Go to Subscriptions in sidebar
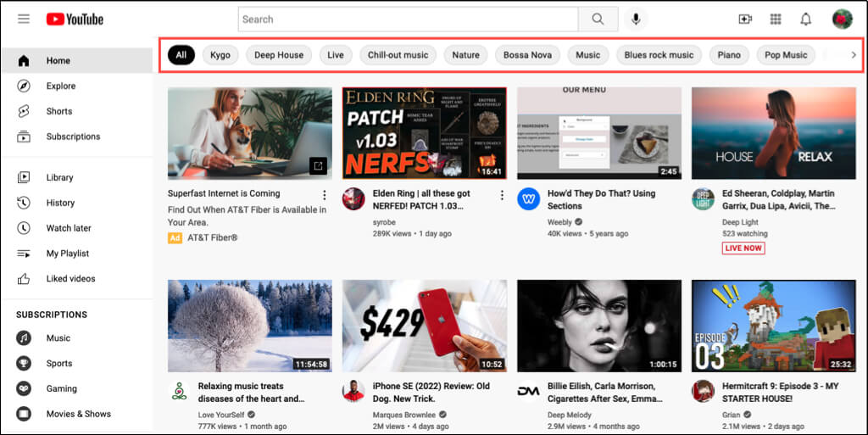This screenshot has width=868, height=435. tap(73, 137)
